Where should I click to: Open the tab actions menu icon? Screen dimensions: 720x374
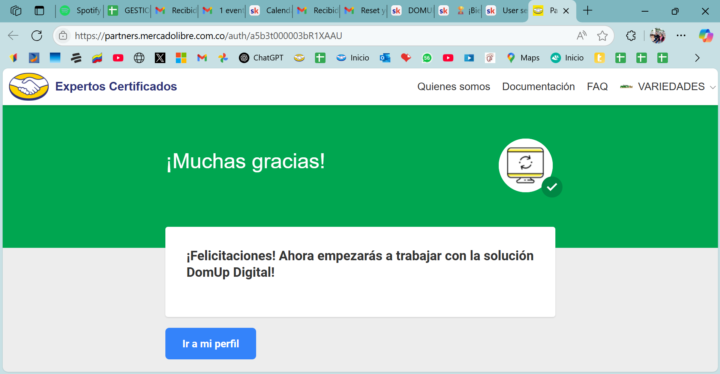[x=39, y=11]
